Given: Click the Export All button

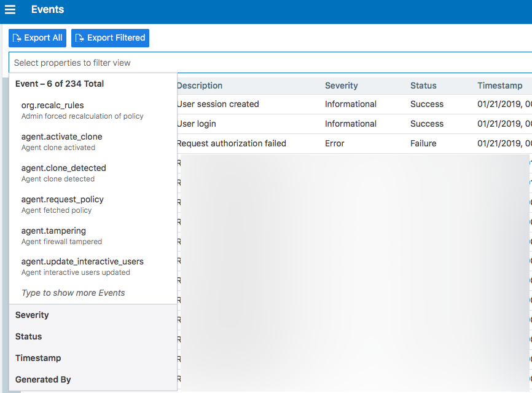Looking at the screenshot, I should click(x=37, y=38).
